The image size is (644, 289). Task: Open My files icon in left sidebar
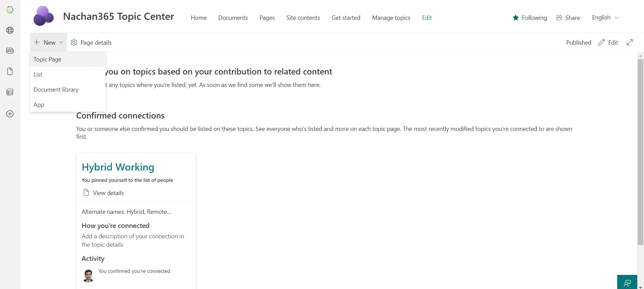10,71
